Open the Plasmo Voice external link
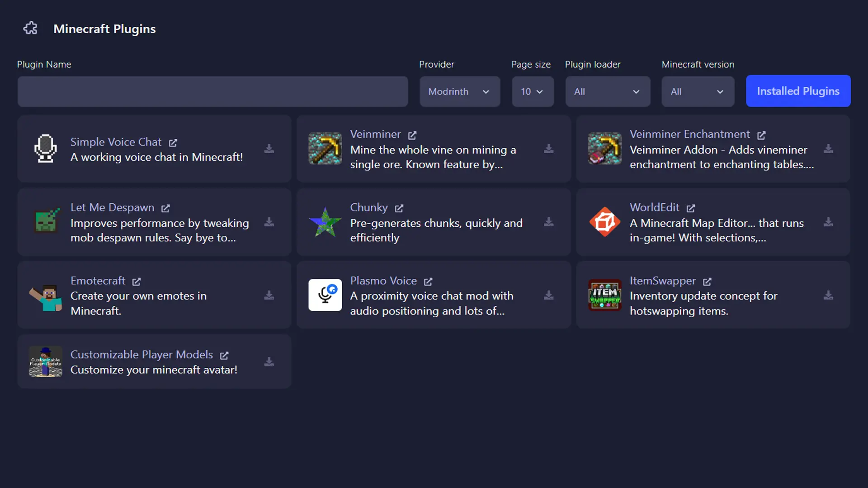 [x=428, y=281]
